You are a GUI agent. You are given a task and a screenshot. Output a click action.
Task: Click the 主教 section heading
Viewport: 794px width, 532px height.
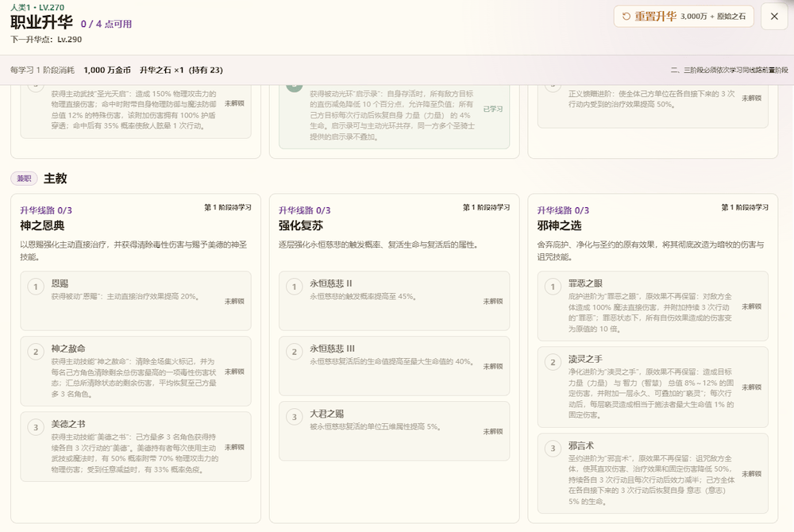coord(56,178)
